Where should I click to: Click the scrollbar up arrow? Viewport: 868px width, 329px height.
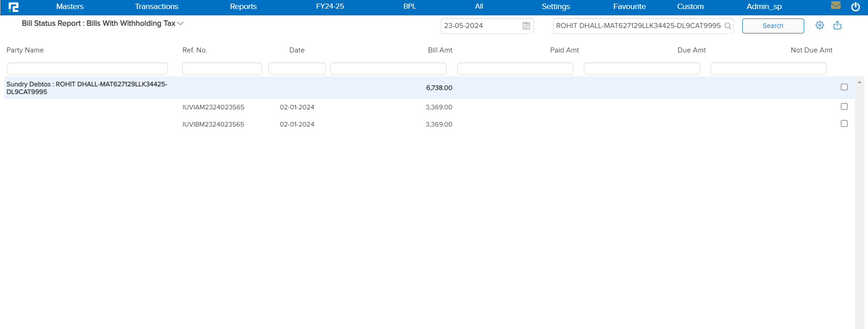pos(859,82)
